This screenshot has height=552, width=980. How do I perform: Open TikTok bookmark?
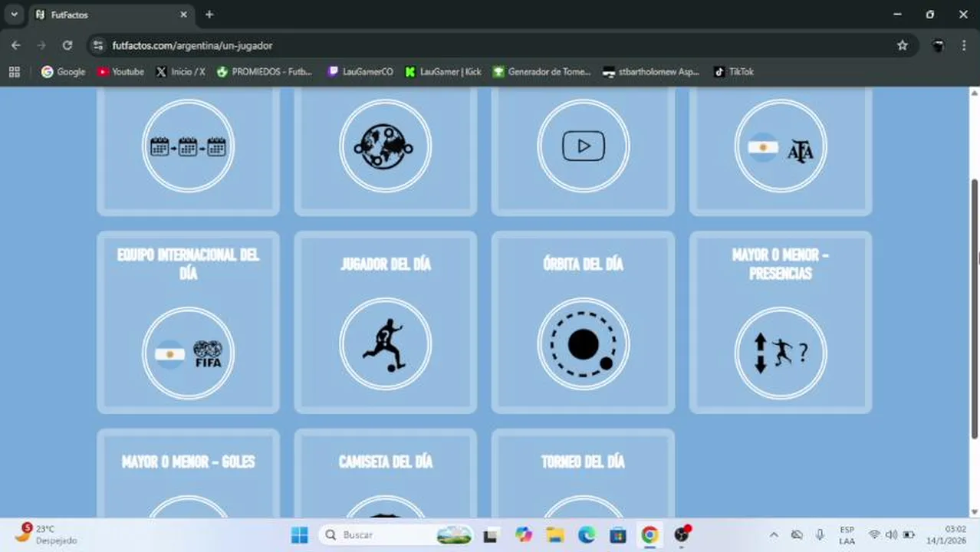coord(734,71)
